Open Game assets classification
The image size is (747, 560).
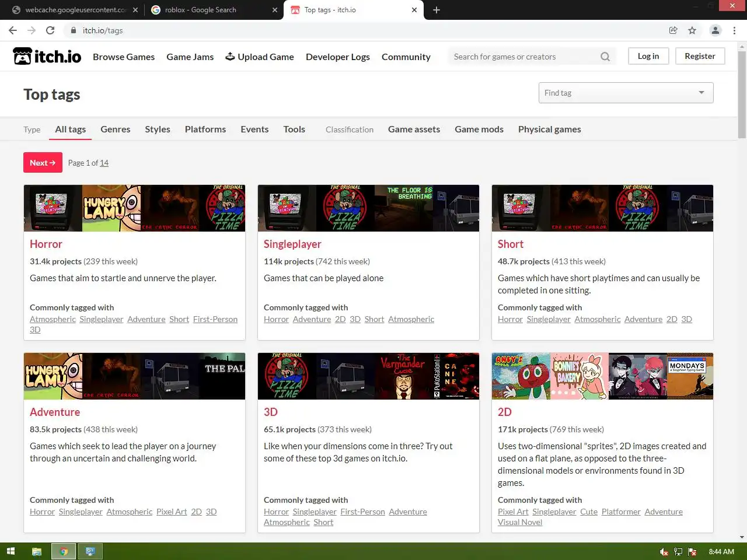pyautogui.click(x=414, y=129)
